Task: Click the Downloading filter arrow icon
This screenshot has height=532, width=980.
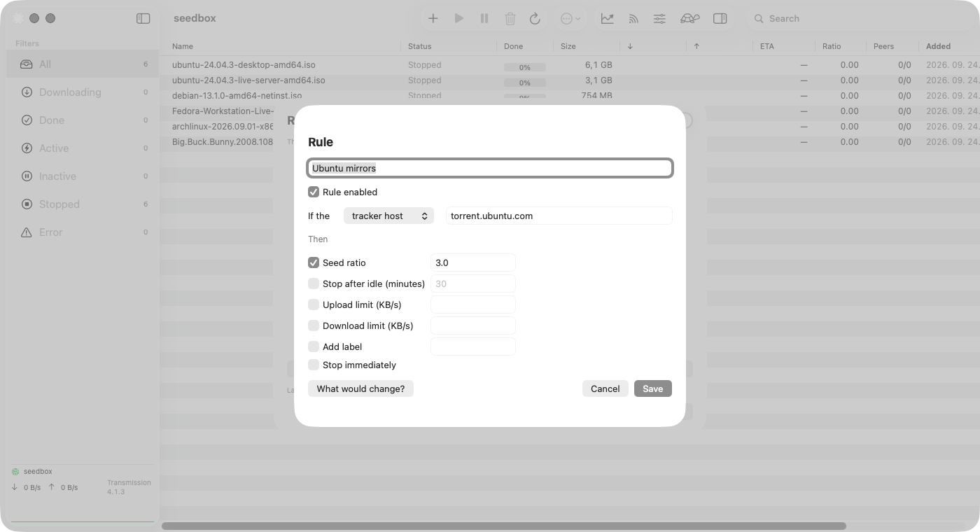Action: [x=27, y=92]
